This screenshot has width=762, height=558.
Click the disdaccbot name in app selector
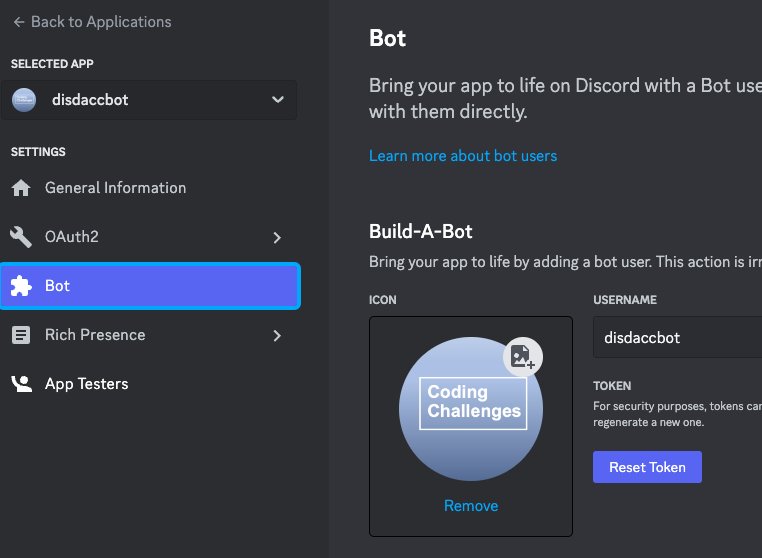coord(90,100)
